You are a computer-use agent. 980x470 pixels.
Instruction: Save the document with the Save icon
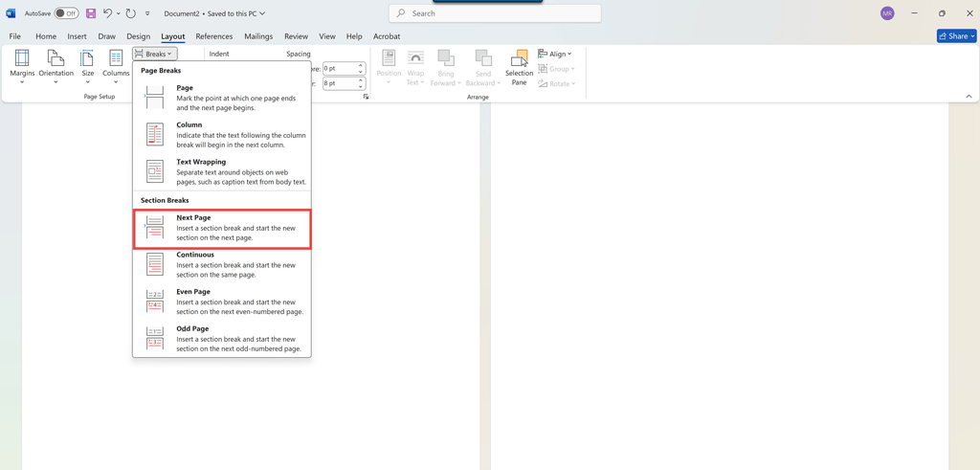(91, 13)
